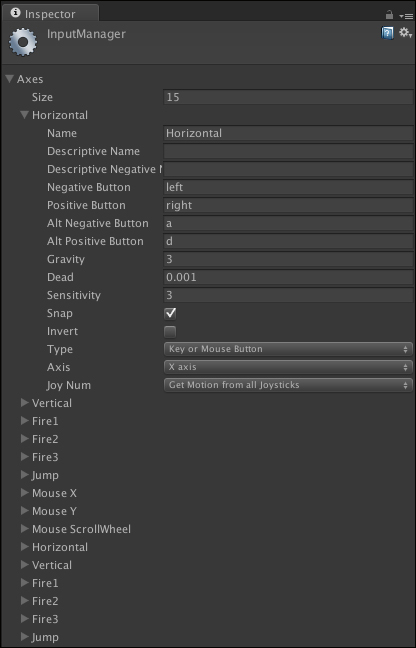Open the help reference book icon
The width and height of the screenshot is (416, 648).
pos(387,33)
